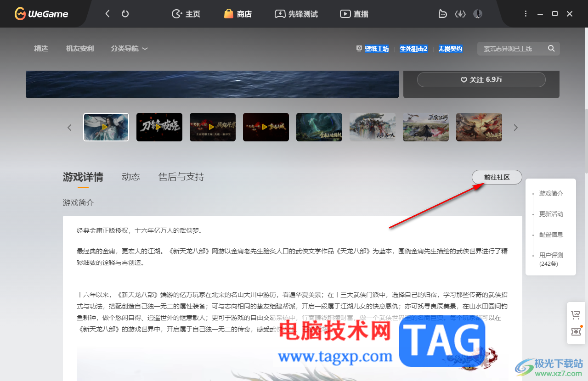The height and width of the screenshot is (381, 588).
Task: Jump to 更新活动 in the side navigation
Action: coord(551,214)
